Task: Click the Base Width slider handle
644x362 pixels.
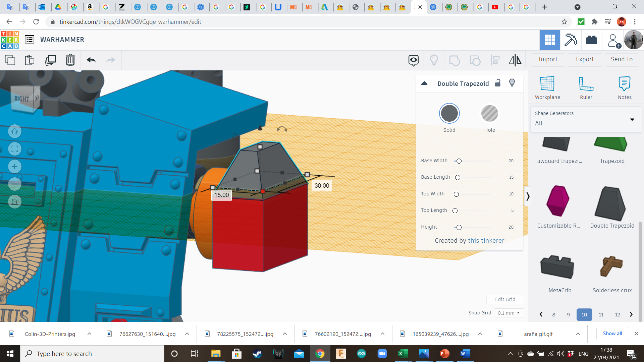Action: click(459, 161)
